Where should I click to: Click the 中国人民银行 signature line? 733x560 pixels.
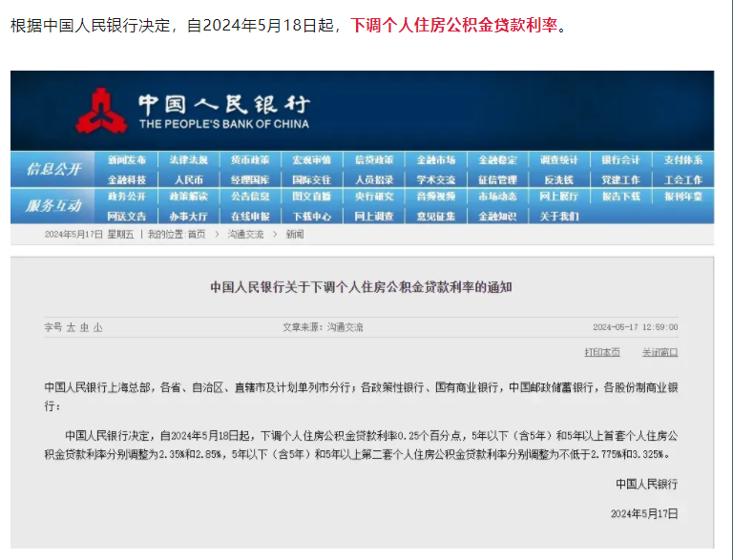tap(646, 485)
